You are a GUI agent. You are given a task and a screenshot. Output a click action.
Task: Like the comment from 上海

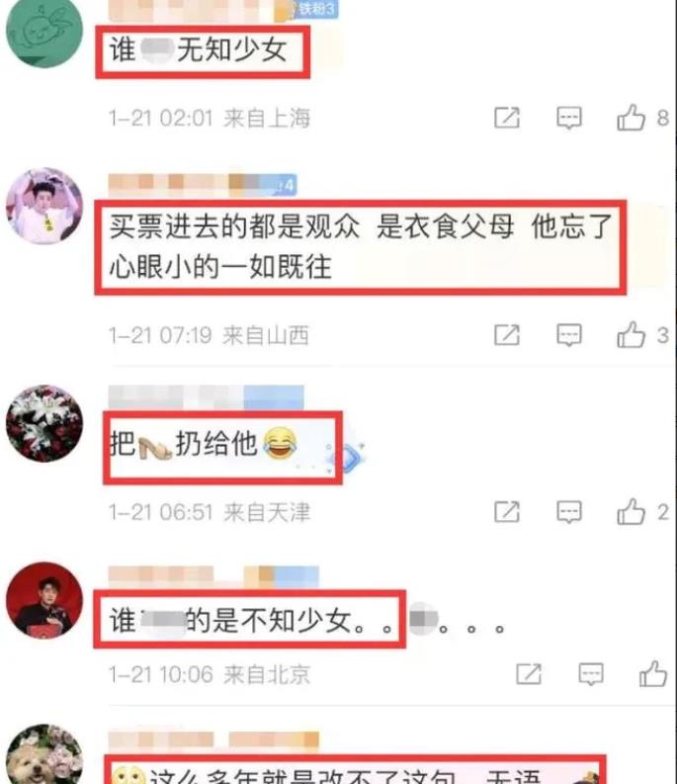point(631,118)
